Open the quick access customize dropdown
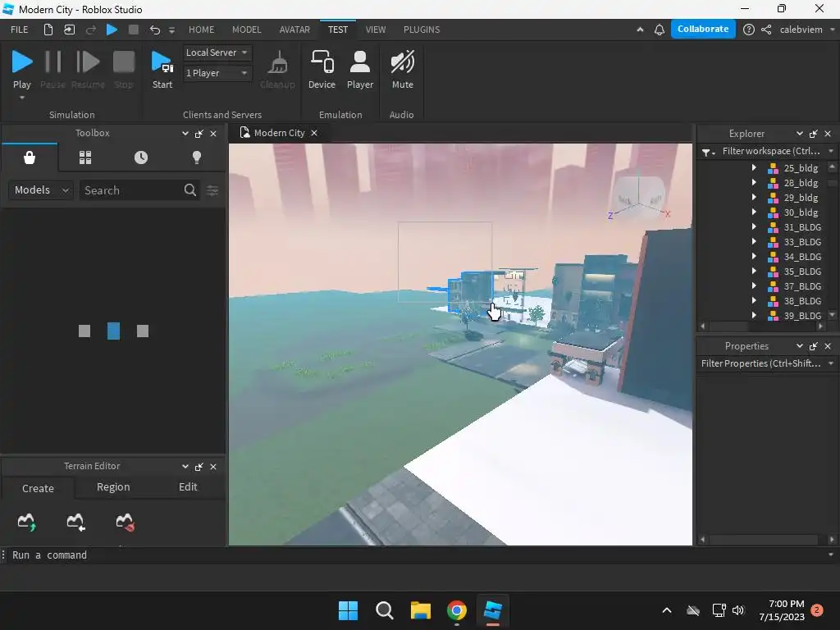The width and height of the screenshot is (840, 630). (x=171, y=30)
